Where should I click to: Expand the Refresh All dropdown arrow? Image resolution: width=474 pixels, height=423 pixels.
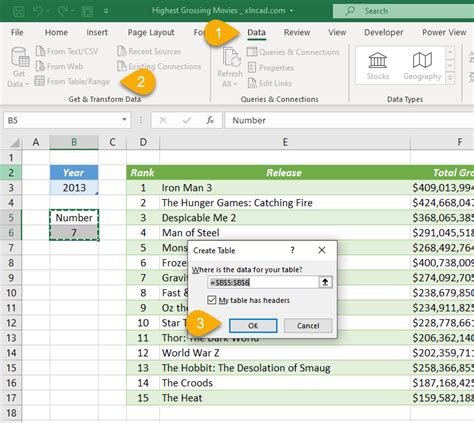235,84
